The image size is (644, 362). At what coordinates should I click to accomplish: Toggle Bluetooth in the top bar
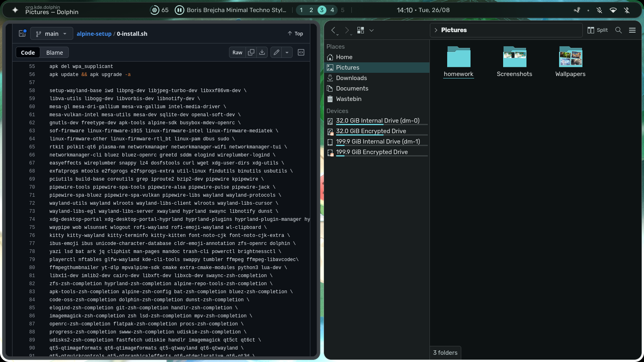(x=627, y=10)
